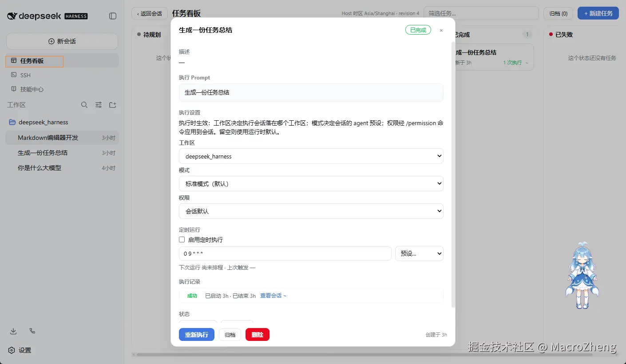Open the filter settings icon in 工作区
This screenshot has width=626, height=364.
[x=99, y=105]
